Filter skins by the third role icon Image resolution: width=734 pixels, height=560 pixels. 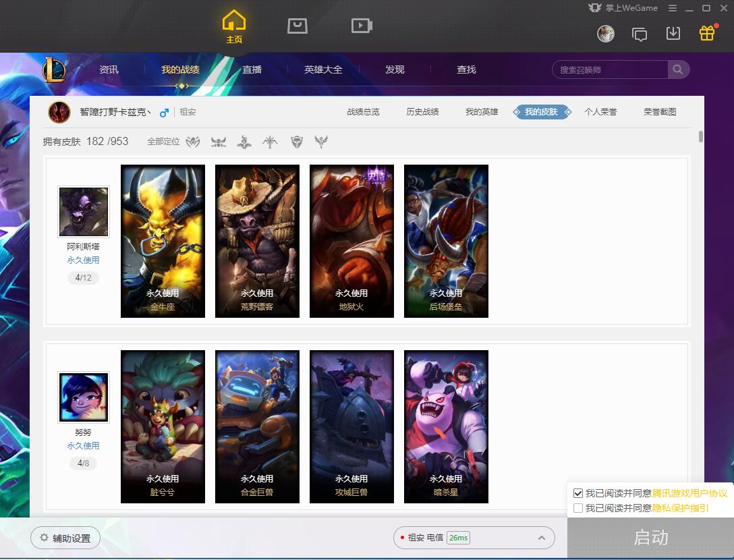244,142
